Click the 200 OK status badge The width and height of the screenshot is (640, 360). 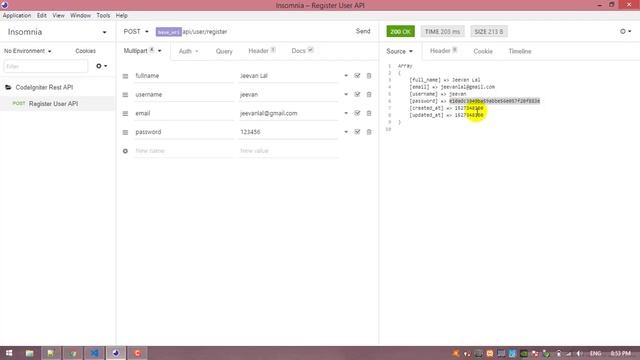click(x=400, y=31)
